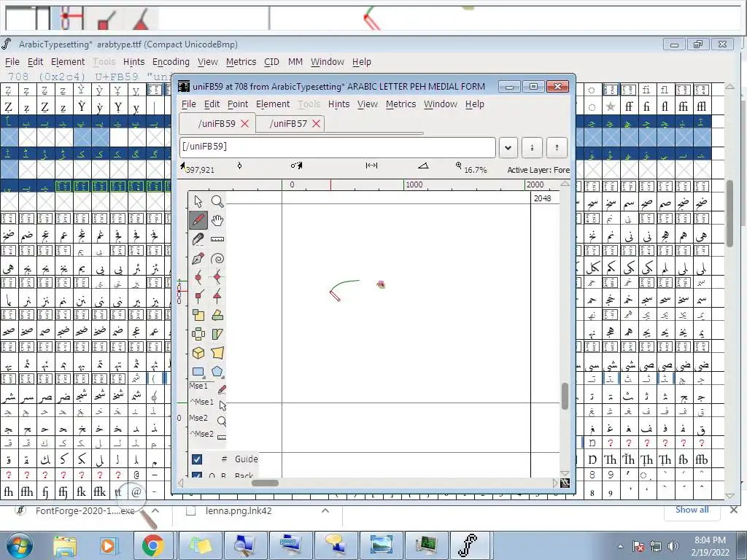
Task: Switch to the /uniFB57 tab
Action: coord(288,124)
